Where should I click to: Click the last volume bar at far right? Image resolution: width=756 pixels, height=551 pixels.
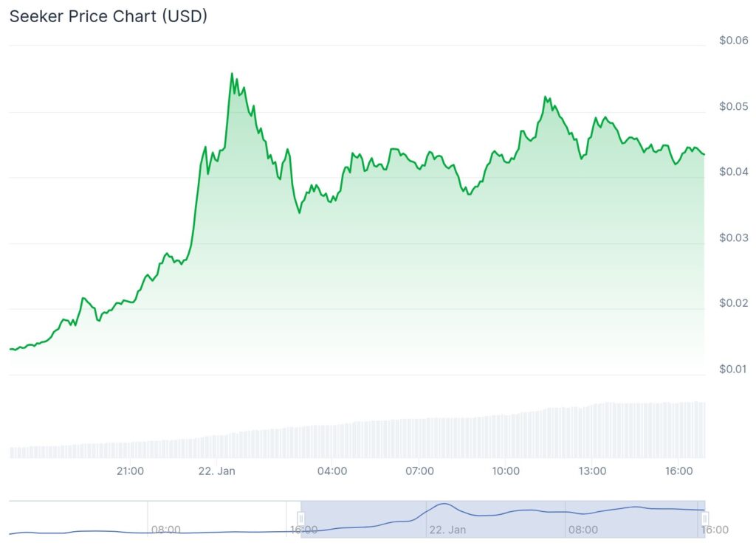point(703,430)
